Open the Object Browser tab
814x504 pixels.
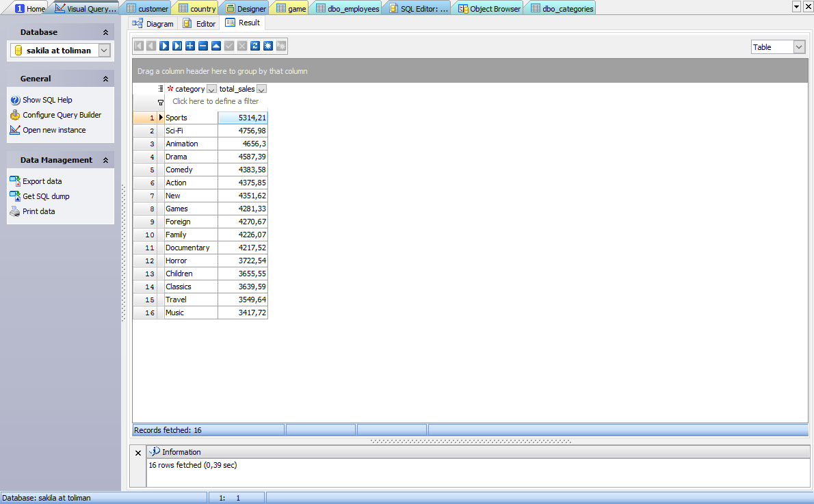click(489, 9)
